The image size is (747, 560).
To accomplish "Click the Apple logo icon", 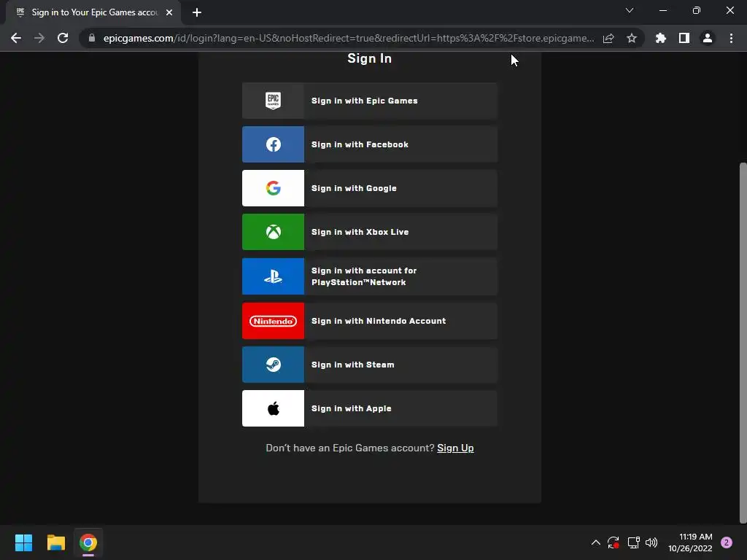I will (x=273, y=408).
